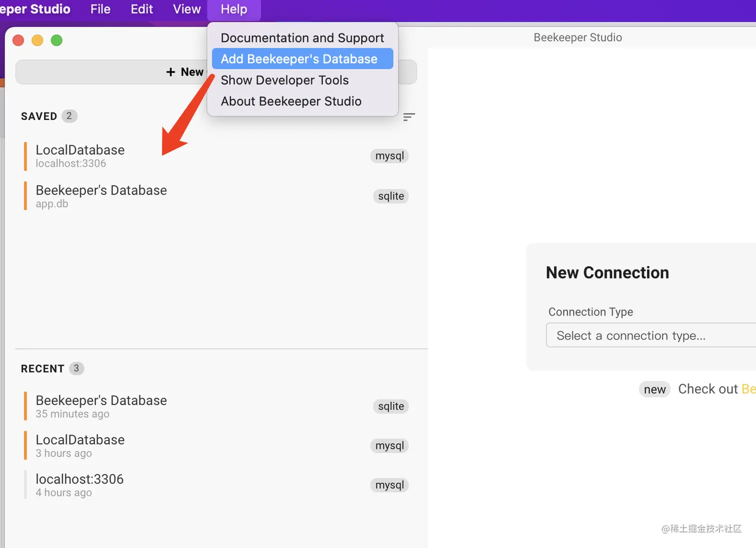This screenshot has height=548, width=756.
Task: Click the RECENT section count badge
Action: coord(76,368)
